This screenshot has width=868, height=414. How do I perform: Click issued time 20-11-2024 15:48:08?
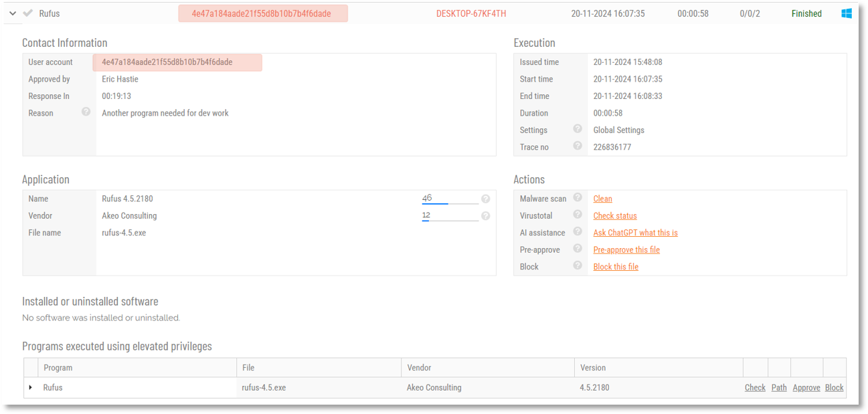(x=628, y=62)
